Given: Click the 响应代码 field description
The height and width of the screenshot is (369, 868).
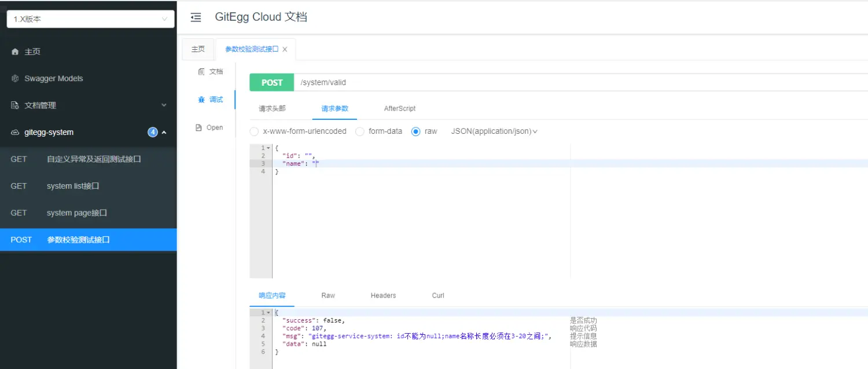Looking at the screenshot, I should (x=583, y=328).
